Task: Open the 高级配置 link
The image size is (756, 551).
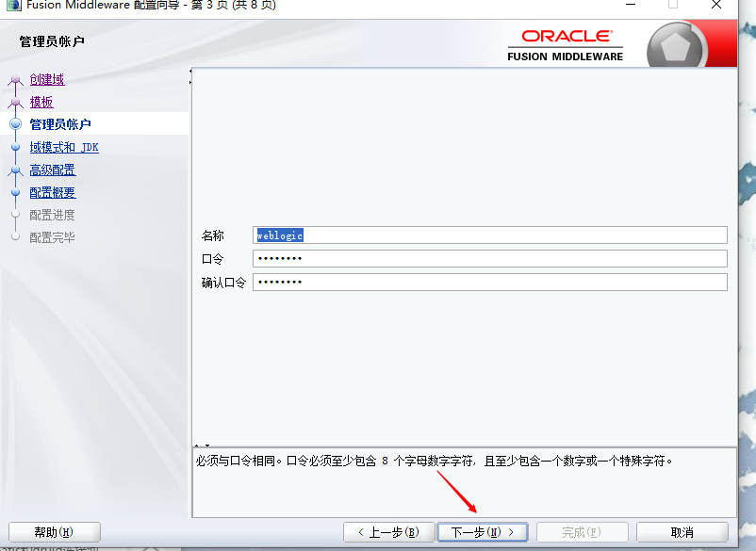Action: pyautogui.click(x=52, y=170)
